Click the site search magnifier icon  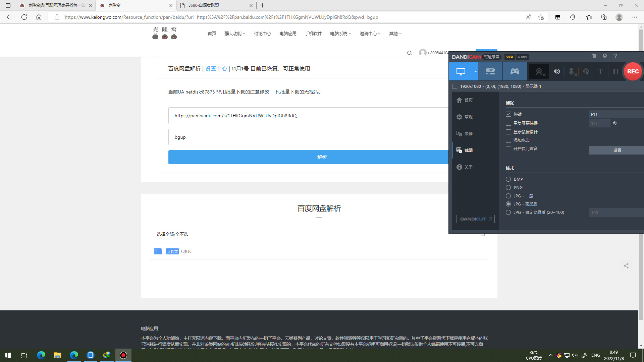click(x=410, y=53)
